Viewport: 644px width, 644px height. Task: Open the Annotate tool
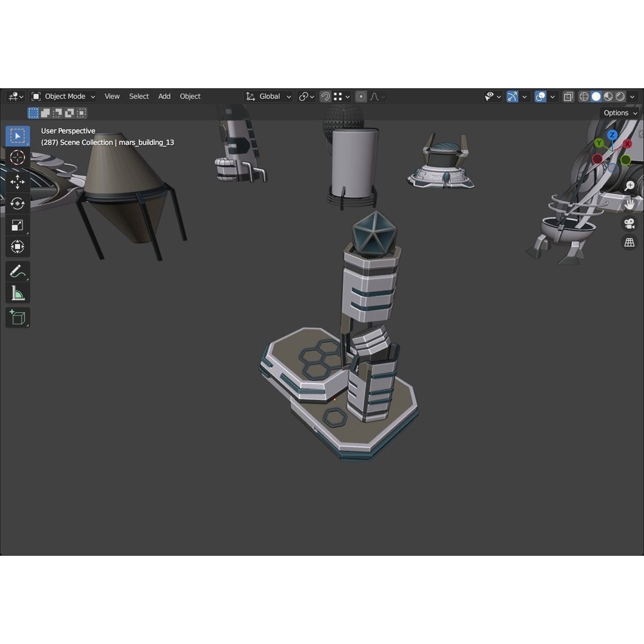[x=17, y=271]
